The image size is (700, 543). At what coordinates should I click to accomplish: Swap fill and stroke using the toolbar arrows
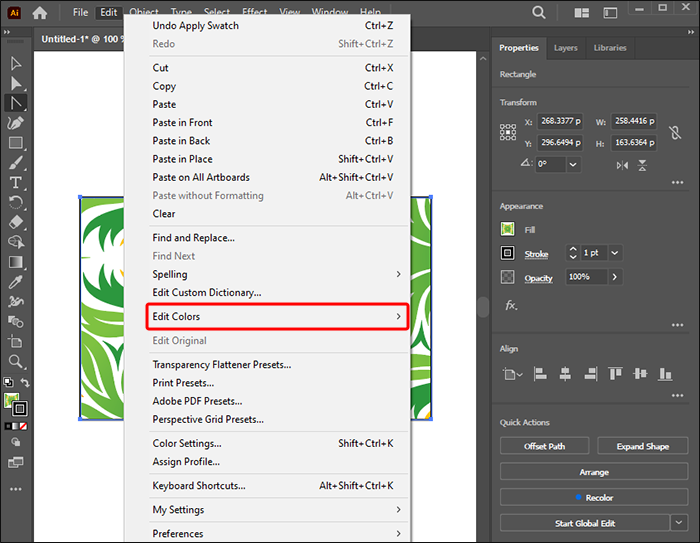(25, 382)
